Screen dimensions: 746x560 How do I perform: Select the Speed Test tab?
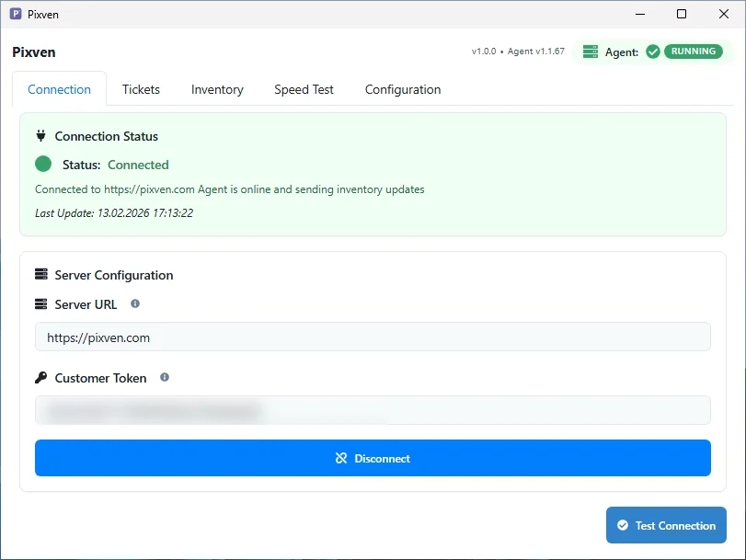click(x=304, y=89)
